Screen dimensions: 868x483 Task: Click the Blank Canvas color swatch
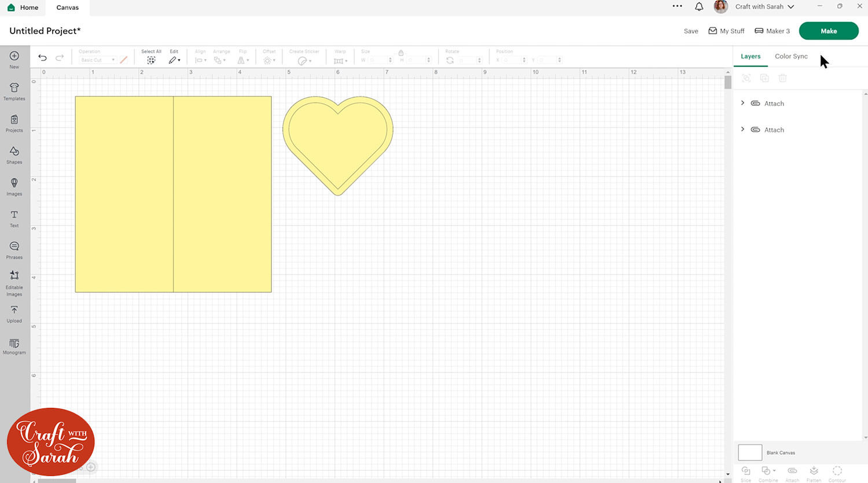[750, 452]
